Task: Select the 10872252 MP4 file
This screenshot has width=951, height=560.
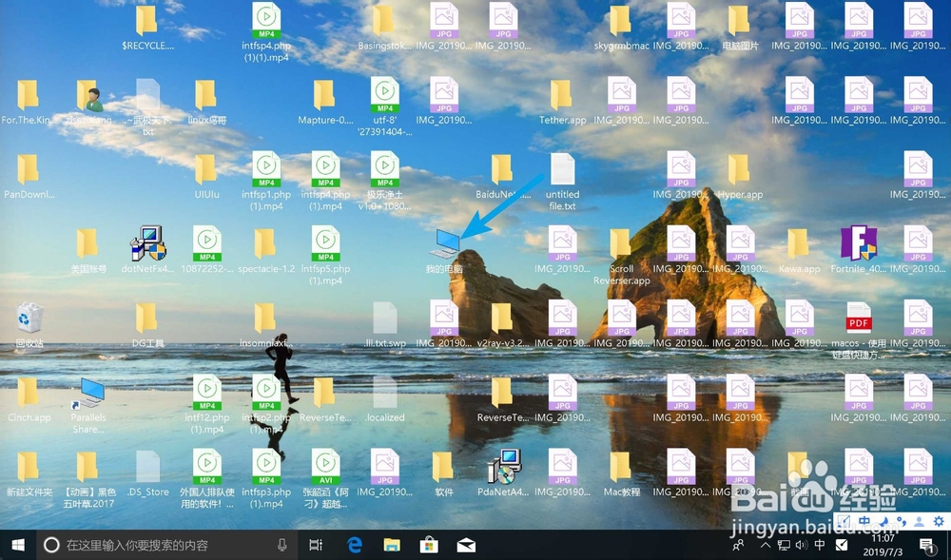Action: tap(207, 250)
